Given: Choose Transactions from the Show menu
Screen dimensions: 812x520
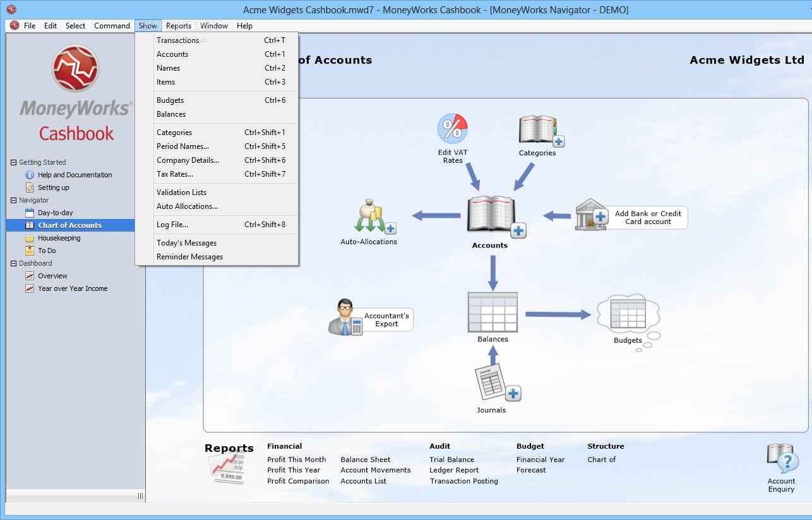Looking at the screenshot, I should (217, 40).
